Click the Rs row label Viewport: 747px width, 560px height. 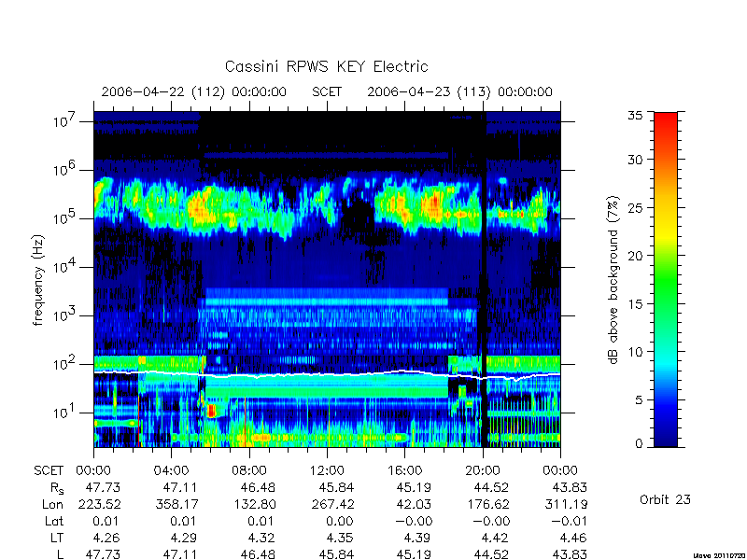click(56, 488)
